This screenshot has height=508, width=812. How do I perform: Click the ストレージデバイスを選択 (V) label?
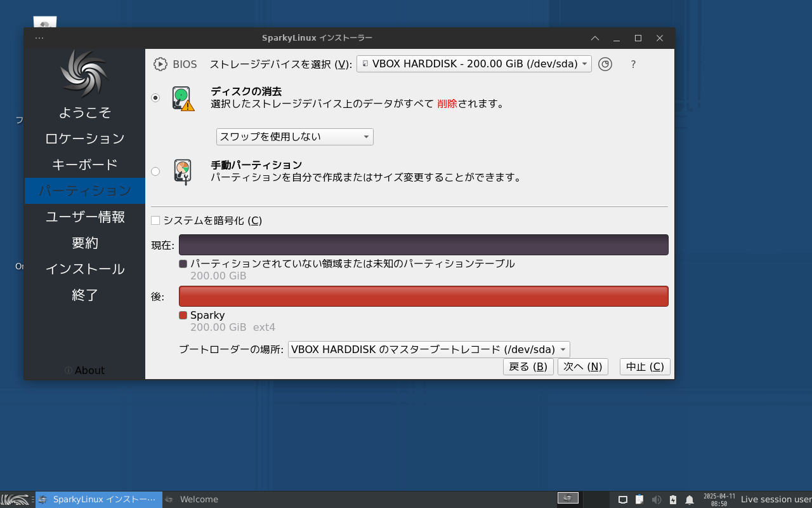click(x=280, y=64)
